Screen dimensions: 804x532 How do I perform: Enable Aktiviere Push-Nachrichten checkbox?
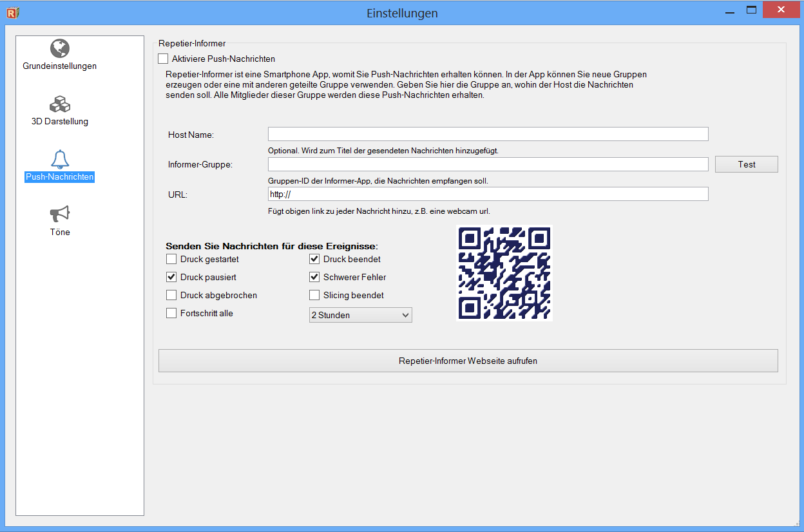click(x=163, y=59)
